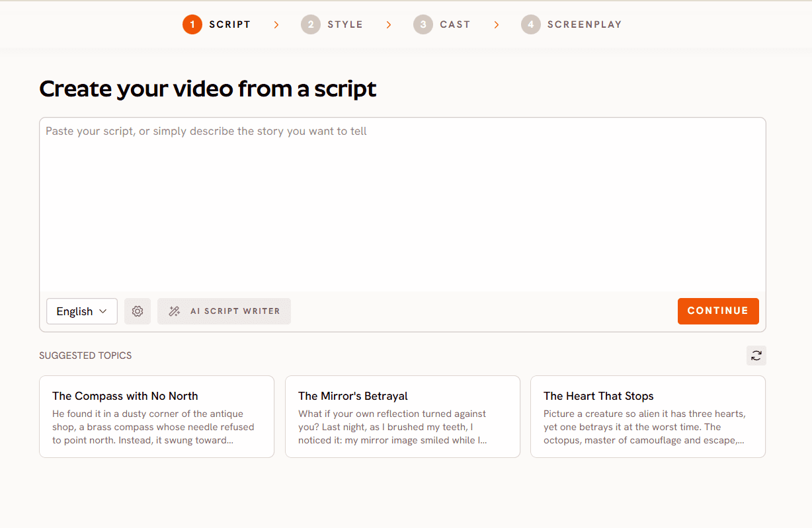Select step 2 circle icon
This screenshot has height=528, width=812.
(x=311, y=24)
